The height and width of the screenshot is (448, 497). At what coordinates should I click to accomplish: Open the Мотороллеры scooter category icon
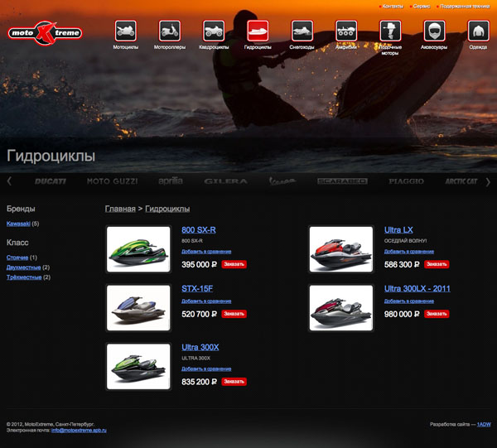[x=170, y=31]
